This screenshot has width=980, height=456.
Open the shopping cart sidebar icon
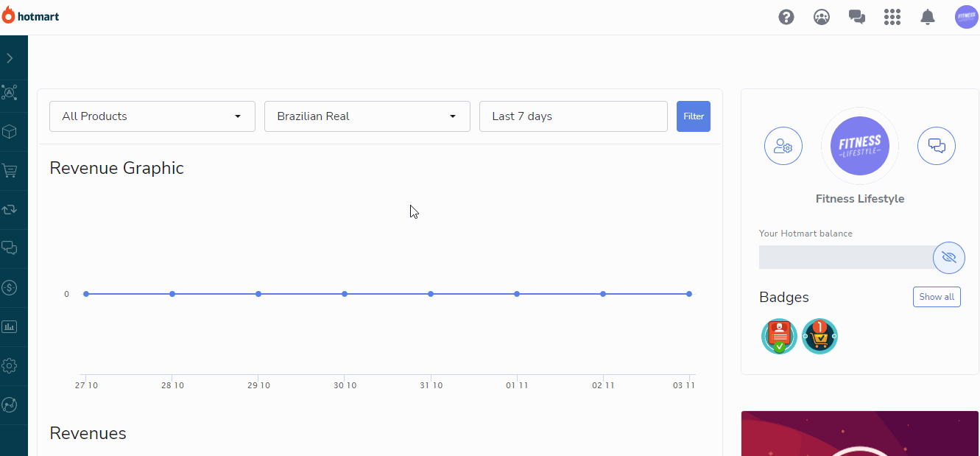point(10,171)
